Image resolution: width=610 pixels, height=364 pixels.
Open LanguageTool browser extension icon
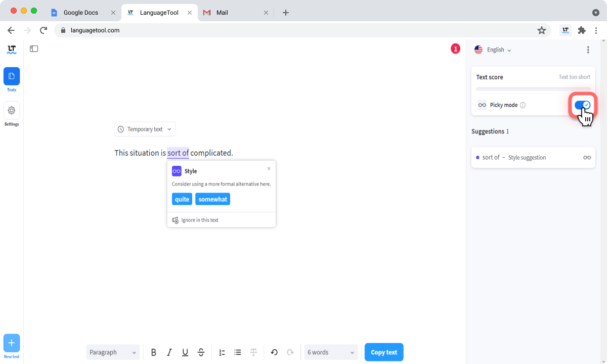(x=566, y=30)
